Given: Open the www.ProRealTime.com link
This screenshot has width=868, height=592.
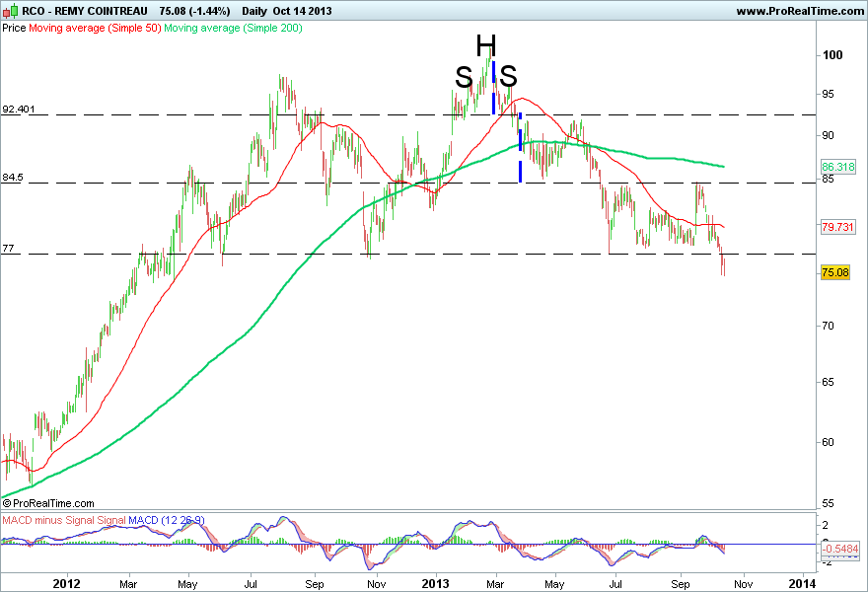Looking at the screenshot, I should tap(800, 11).
